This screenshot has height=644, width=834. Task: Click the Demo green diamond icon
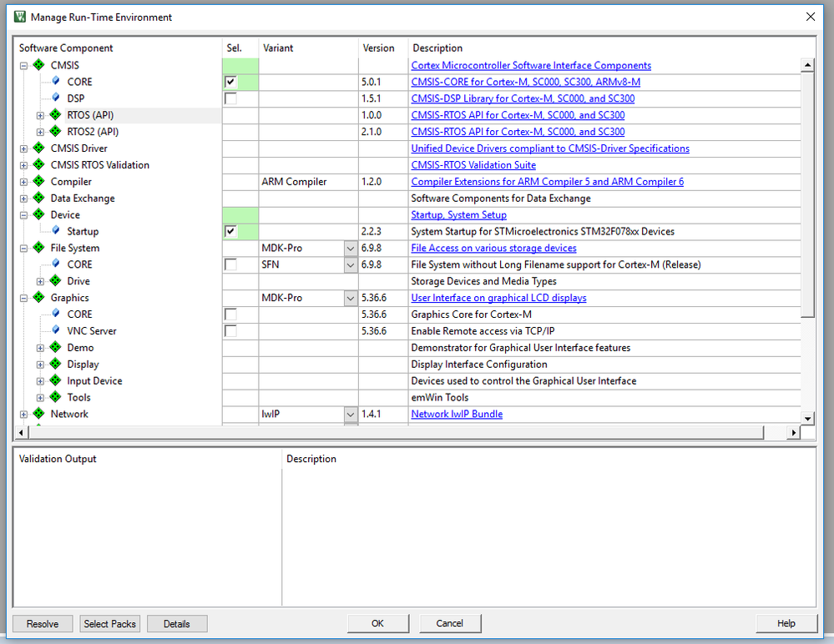tap(55, 348)
